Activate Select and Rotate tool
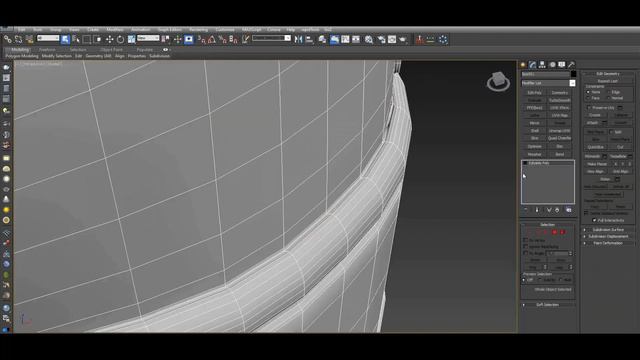 120,40
